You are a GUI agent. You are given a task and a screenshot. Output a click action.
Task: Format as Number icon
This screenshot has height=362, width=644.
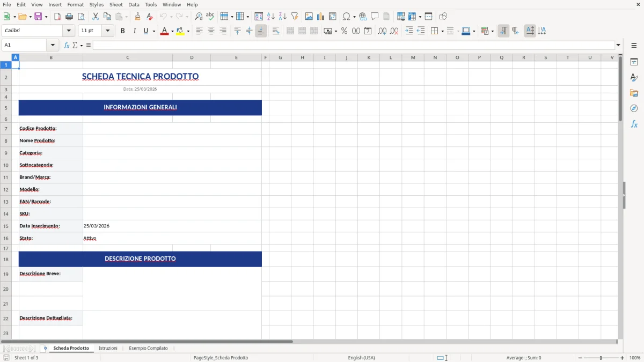[x=356, y=31]
